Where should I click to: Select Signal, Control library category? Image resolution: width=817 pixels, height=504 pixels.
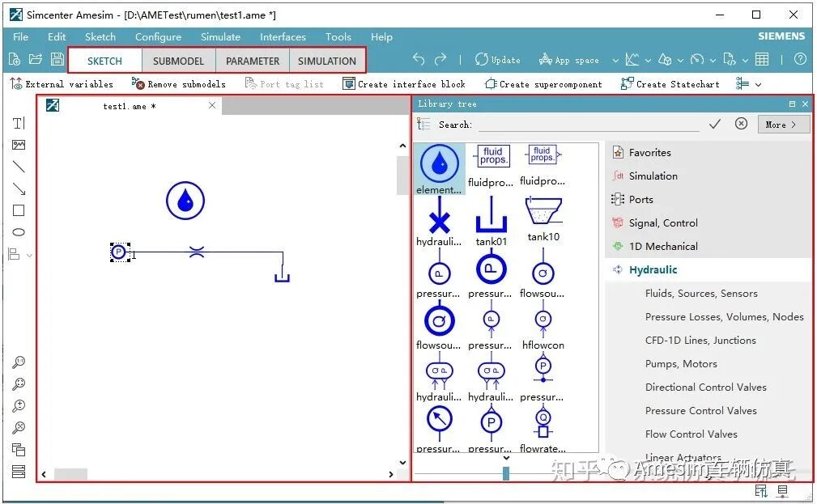[708, 222]
